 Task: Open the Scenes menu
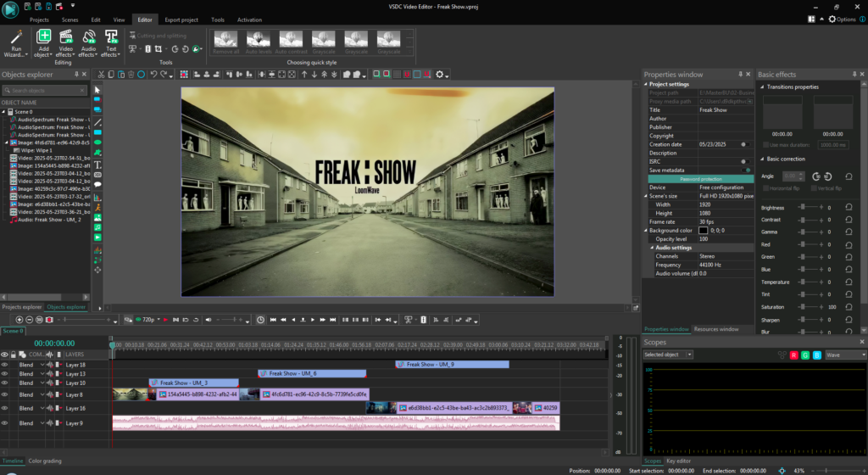tap(70, 20)
